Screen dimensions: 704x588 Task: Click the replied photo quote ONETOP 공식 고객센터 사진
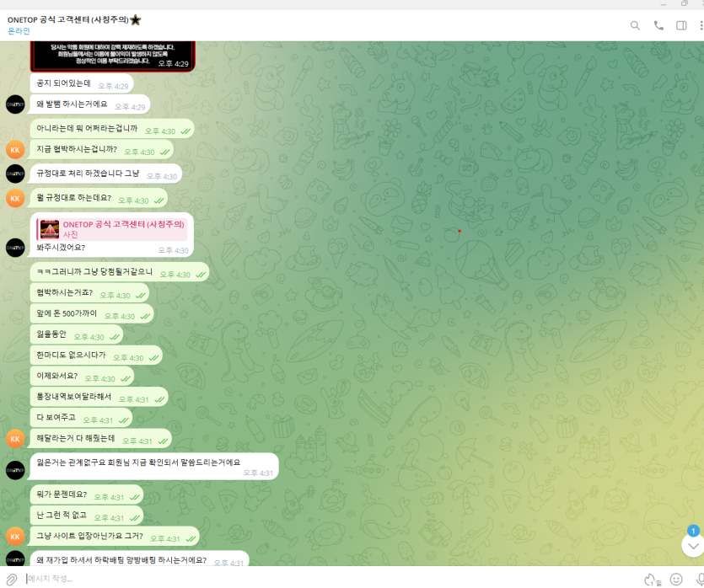[x=112, y=229]
